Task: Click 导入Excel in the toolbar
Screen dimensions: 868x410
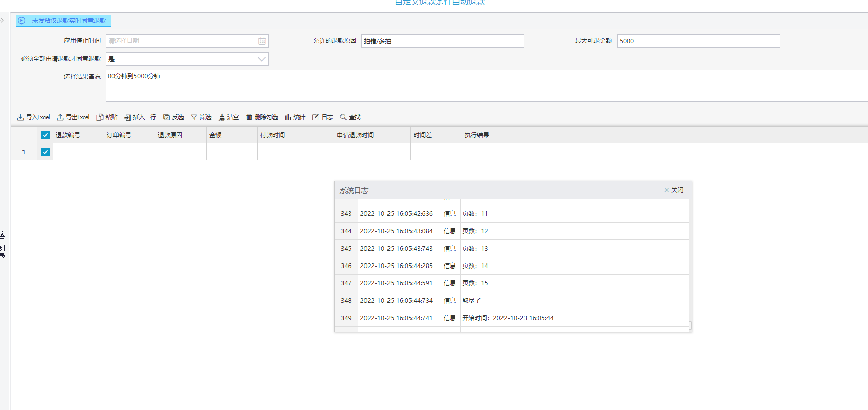Action: 33,117
